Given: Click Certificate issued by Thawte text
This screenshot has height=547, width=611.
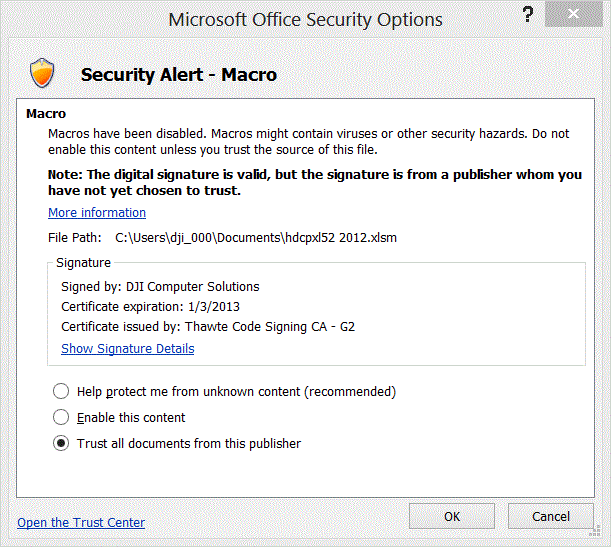Looking at the screenshot, I should [208, 326].
